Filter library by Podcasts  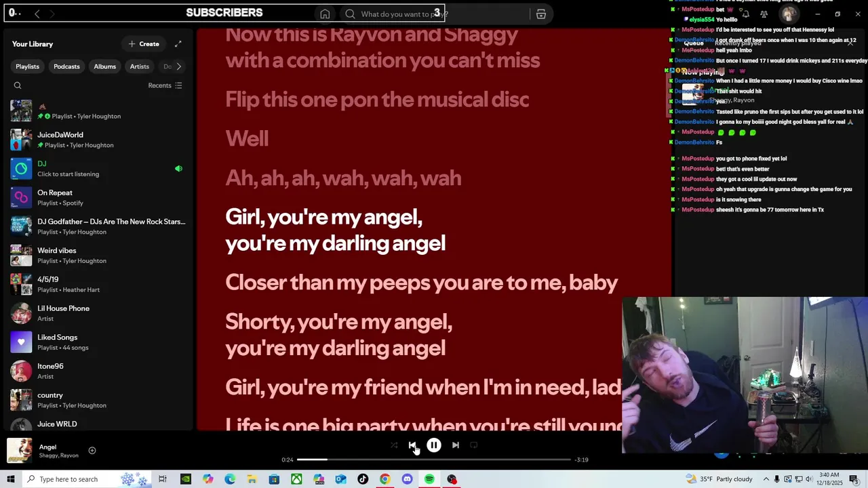pyautogui.click(x=66, y=66)
